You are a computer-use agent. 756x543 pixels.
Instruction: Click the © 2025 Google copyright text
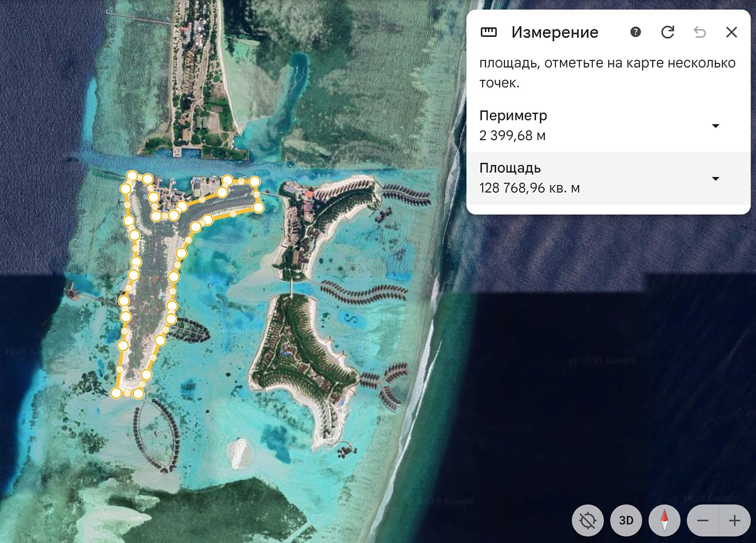(x=602, y=360)
